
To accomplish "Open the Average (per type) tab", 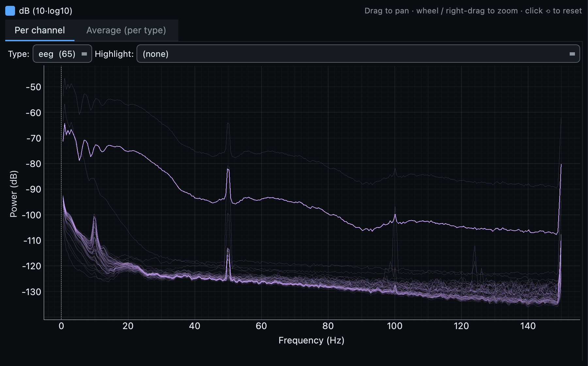I will coord(126,30).
